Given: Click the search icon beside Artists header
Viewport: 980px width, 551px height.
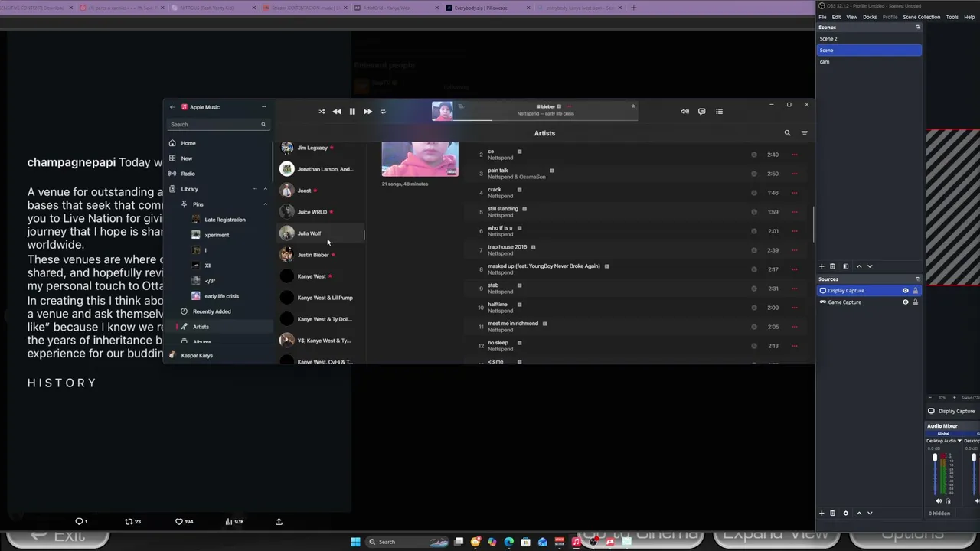Looking at the screenshot, I should pyautogui.click(x=787, y=133).
